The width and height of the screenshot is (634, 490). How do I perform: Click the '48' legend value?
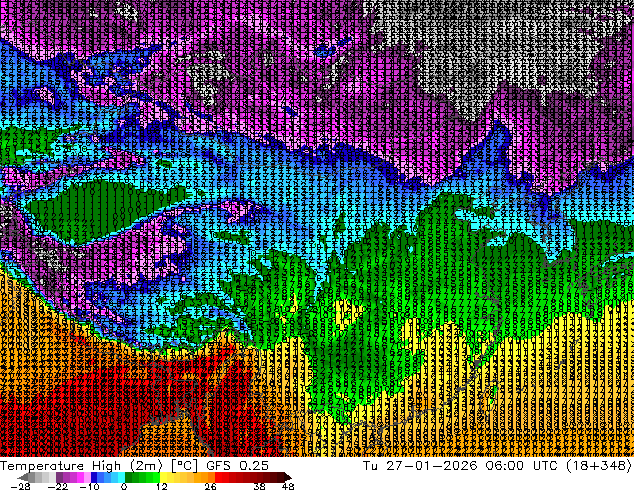click(288, 486)
